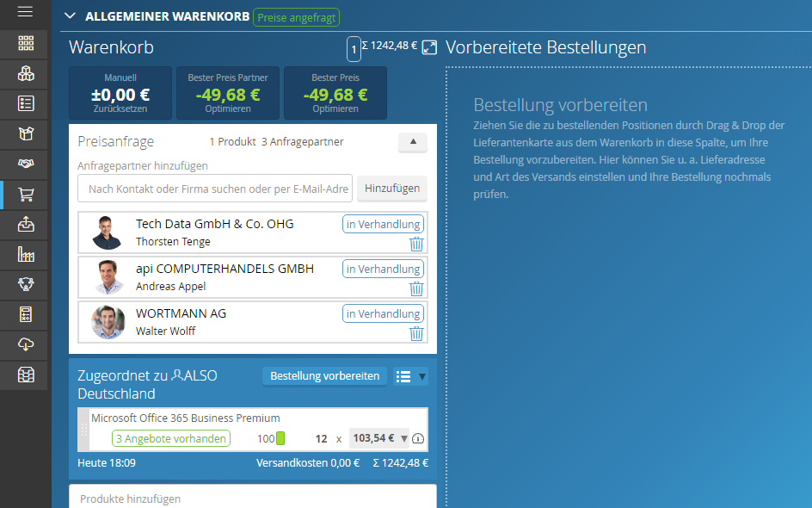This screenshot has width=812, height=508.
Task: Collapse the Allgemeiner Warenkorb section chevron
Action: click(70, 16)
